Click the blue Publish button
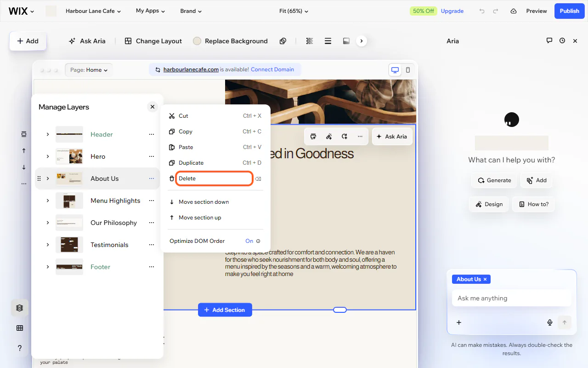 [569, 11]
